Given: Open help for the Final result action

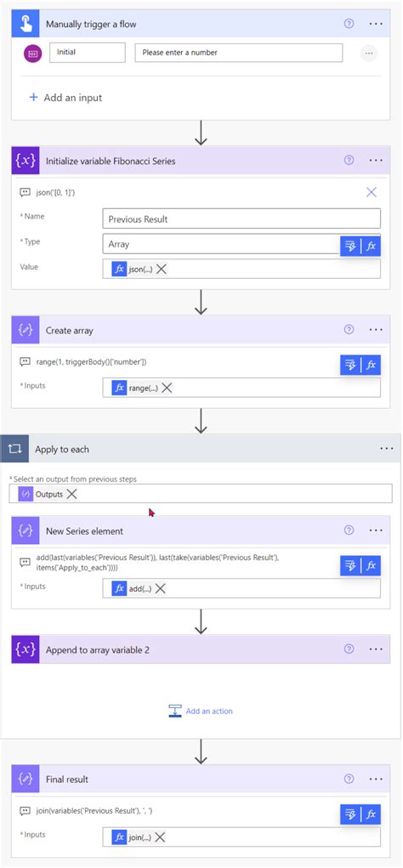Looking at the screenshot, I should pyautogui.click(x=349, y=779).
